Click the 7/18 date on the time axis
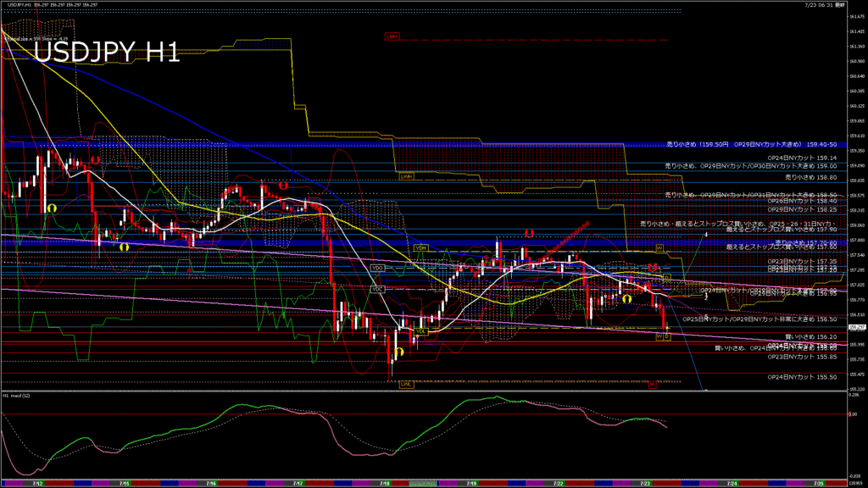 [x=385, y=483]
